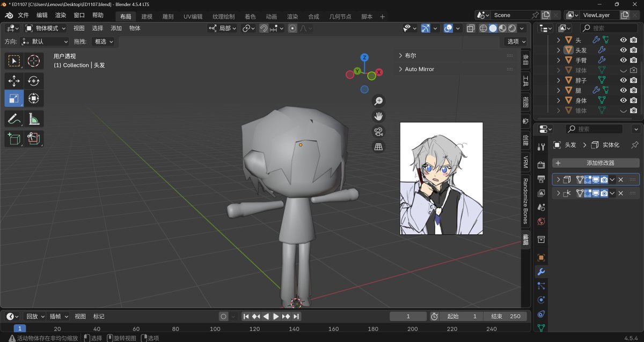Image resolution: width=644 pixels, height=342 pixels.
Task: Choose the Move tool
Action: pyautogui.click(x=13, y=81)
